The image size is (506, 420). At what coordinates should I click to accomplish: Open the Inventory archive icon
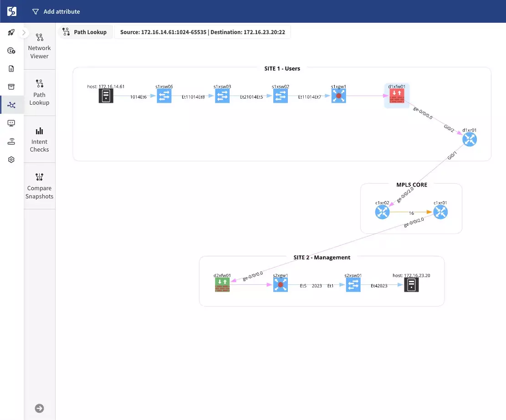point(11,86)
